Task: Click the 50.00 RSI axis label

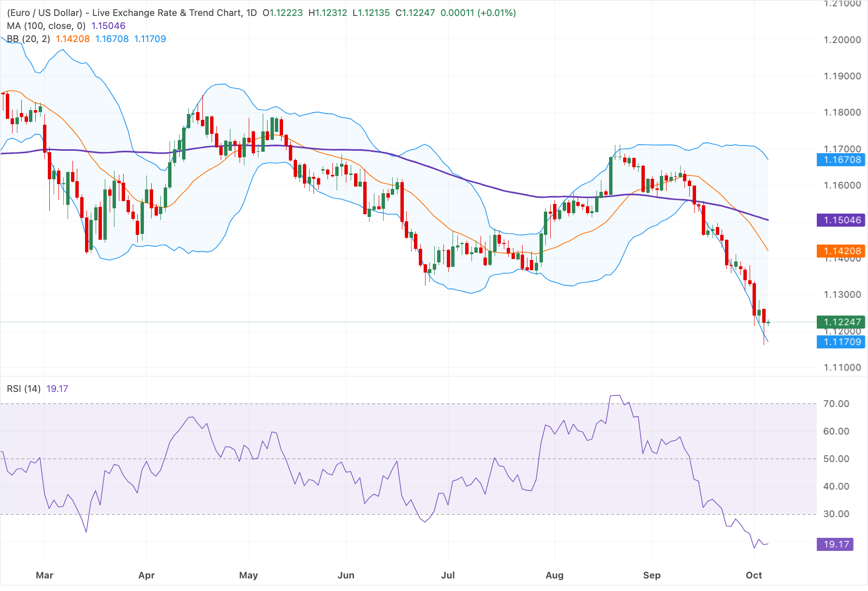Action: click(836, 459)
